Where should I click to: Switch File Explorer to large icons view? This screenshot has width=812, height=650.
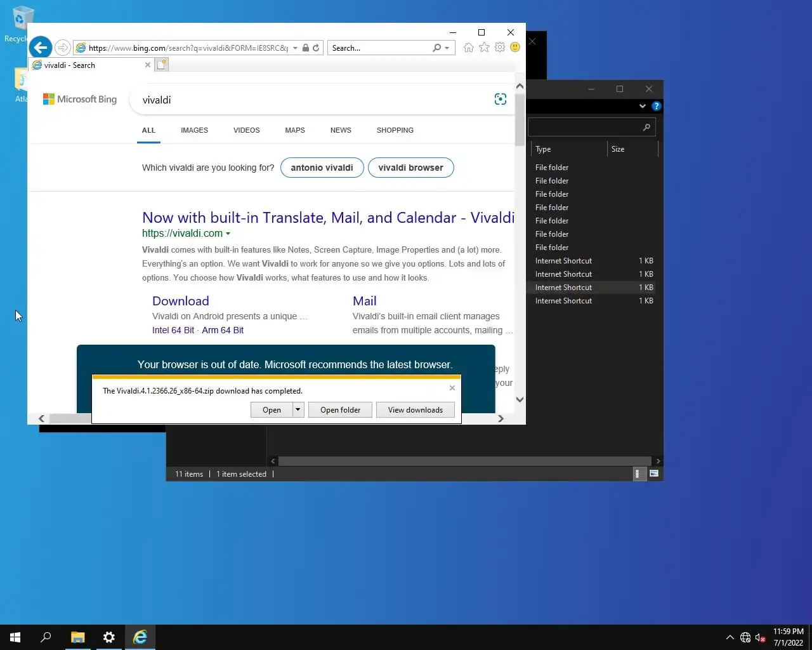coord(654,474)
